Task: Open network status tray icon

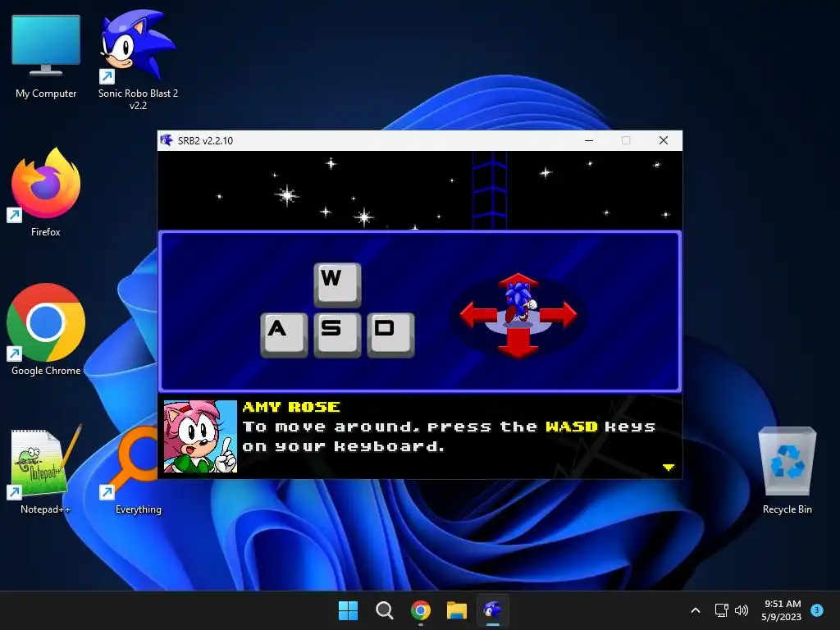Action: click(x=721, y=610)
